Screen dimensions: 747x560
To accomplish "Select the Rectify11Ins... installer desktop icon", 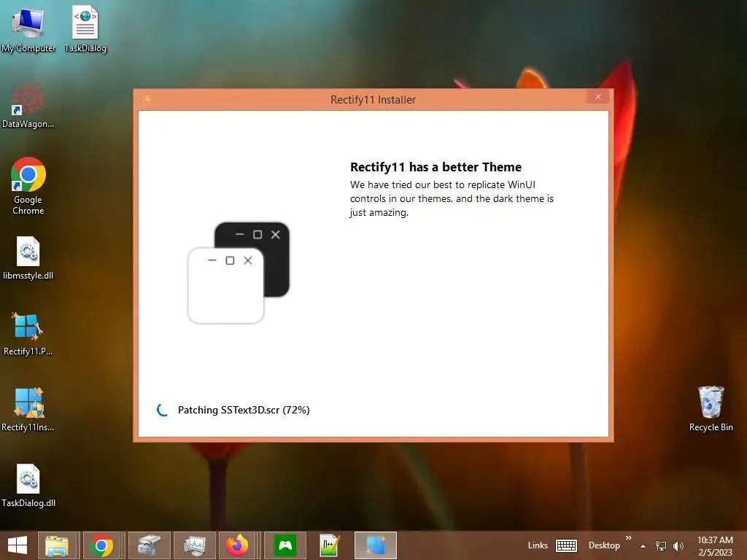I will tap(28, 410).
